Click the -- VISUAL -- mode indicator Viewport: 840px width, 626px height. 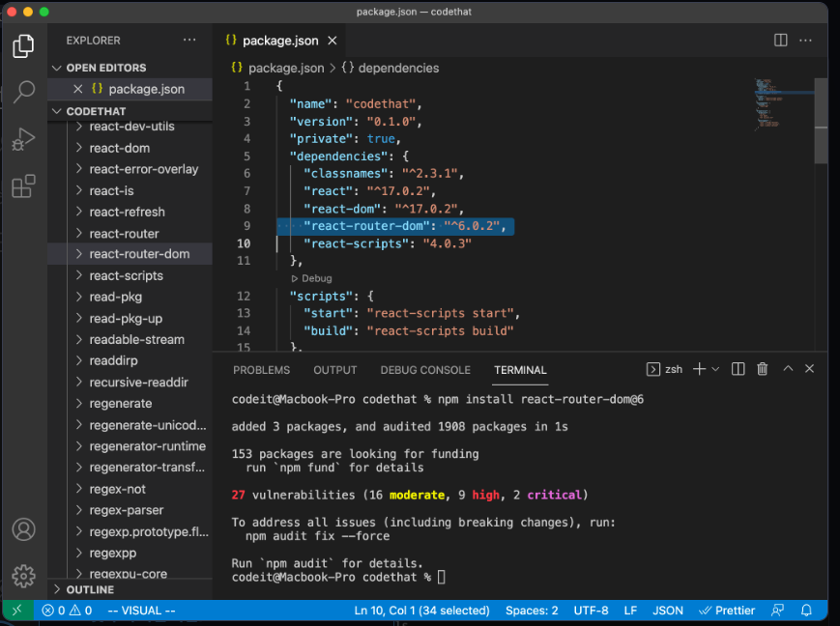coord(141,611)
